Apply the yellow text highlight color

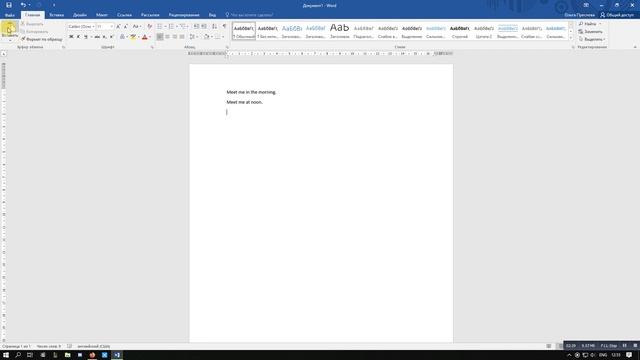coord(133,37)
